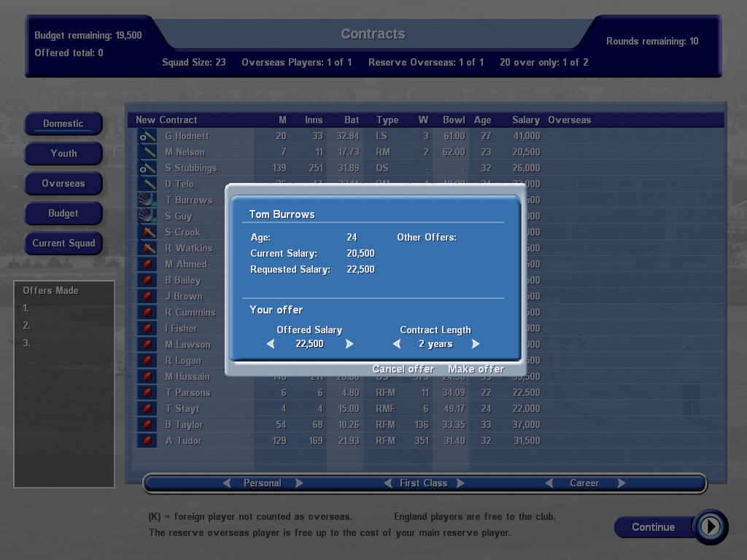Image resolution: width=747 pixels, height=560 pixels.
Task: Go to previous Personal stats view
Action: tap(227, 483)
